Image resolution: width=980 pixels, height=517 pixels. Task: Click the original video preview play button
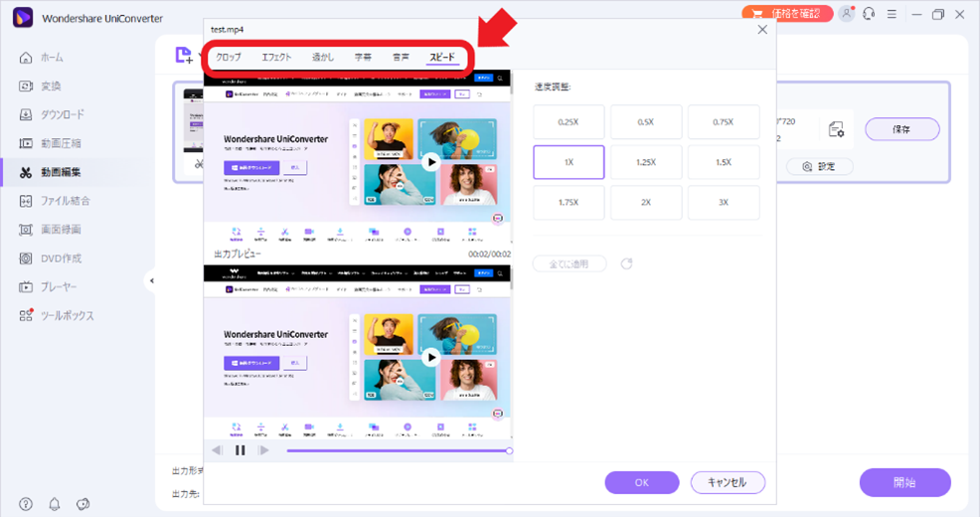[x=430, y=162]
